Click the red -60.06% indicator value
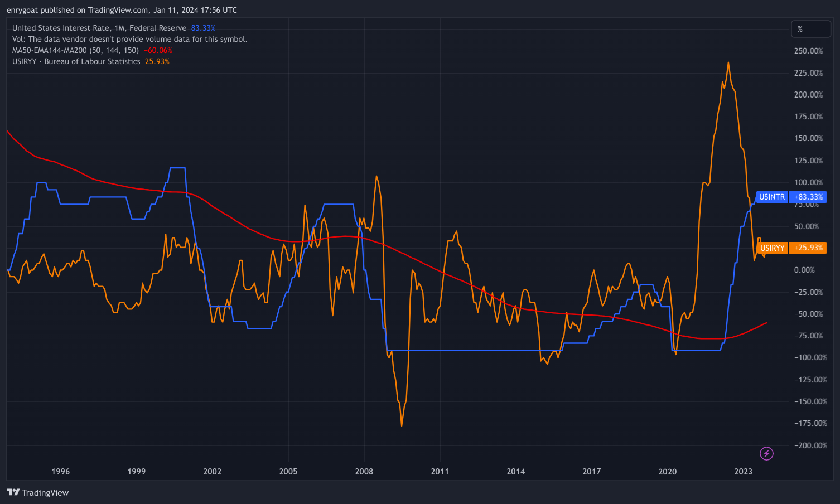 click(158, 50)
